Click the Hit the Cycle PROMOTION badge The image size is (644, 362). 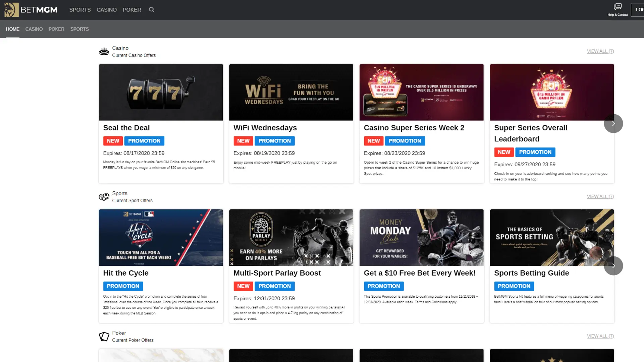123,286
